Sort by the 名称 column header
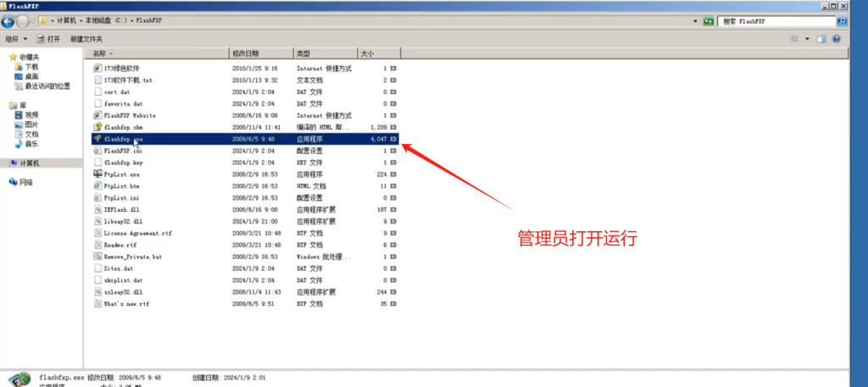 [157, 53]
